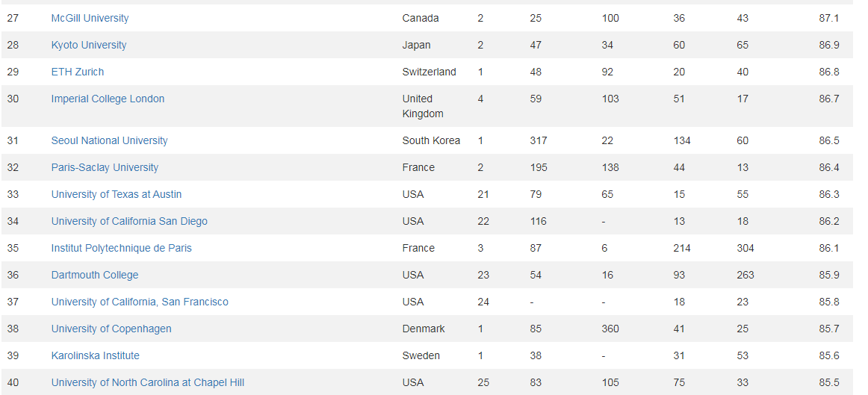
Task: Open the Karolinska Institute link
Action: (x=95, y=355)
